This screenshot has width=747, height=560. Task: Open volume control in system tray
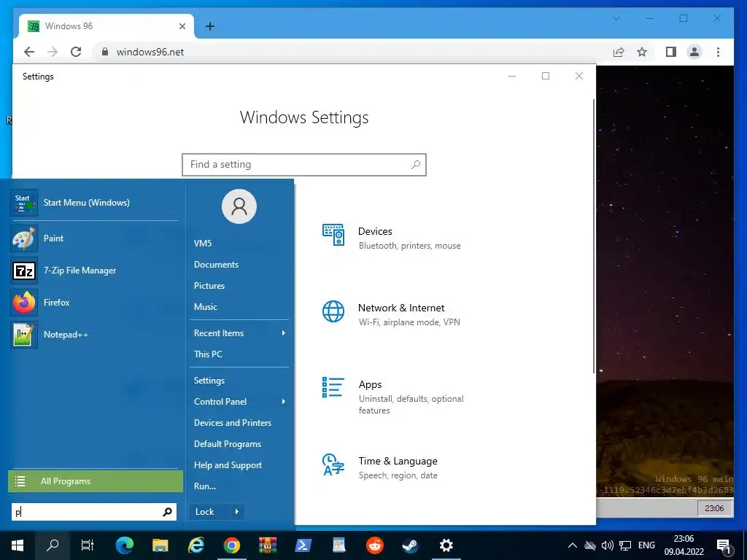pyautogui.click(x=608, y=545)
